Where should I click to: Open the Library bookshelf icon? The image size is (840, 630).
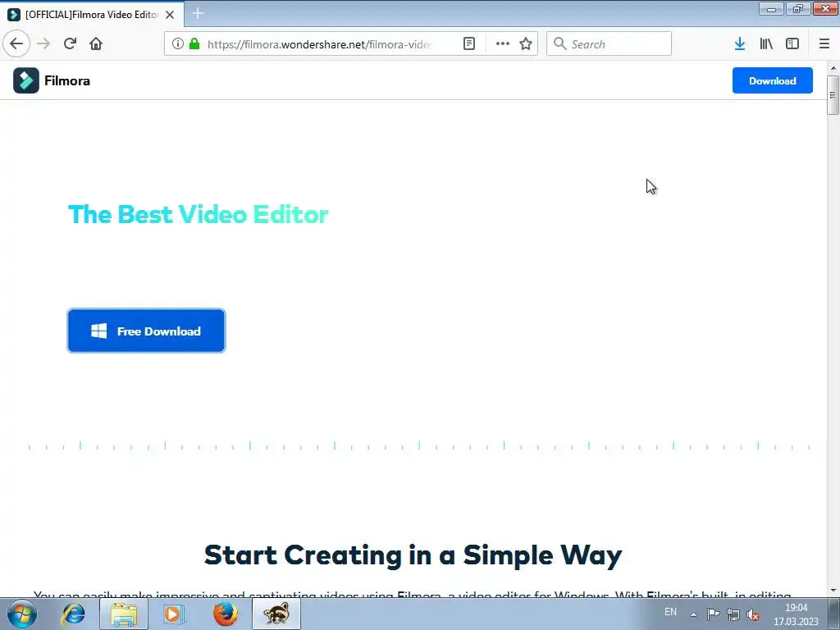click(766, 44)
